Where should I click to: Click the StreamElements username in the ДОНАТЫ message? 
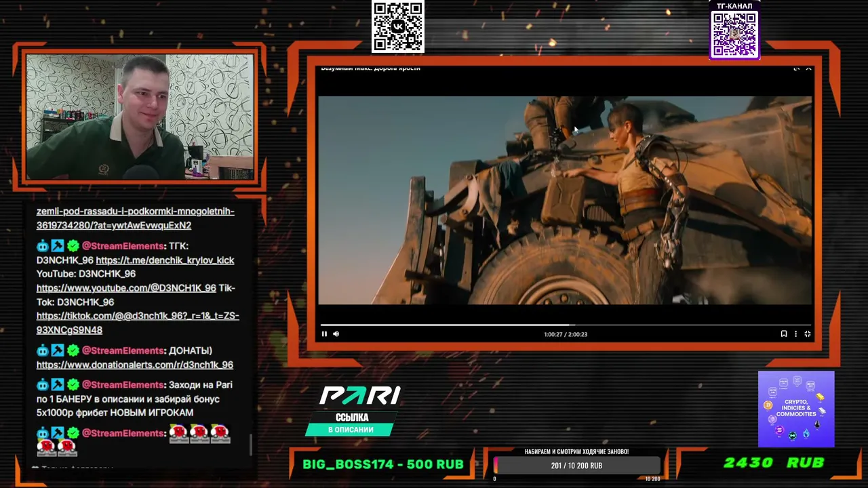pyautogui.click(x=123, y=350)
